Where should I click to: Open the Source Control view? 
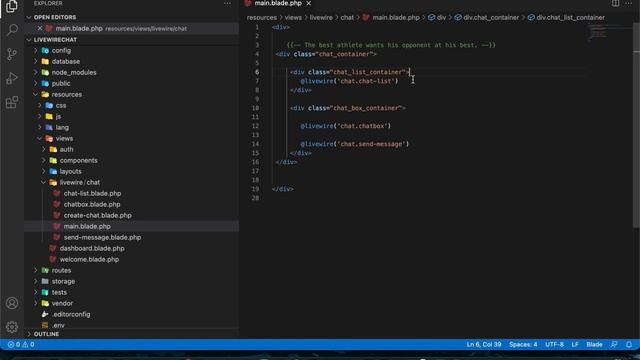pyautogui.click(x=12, y=54)
